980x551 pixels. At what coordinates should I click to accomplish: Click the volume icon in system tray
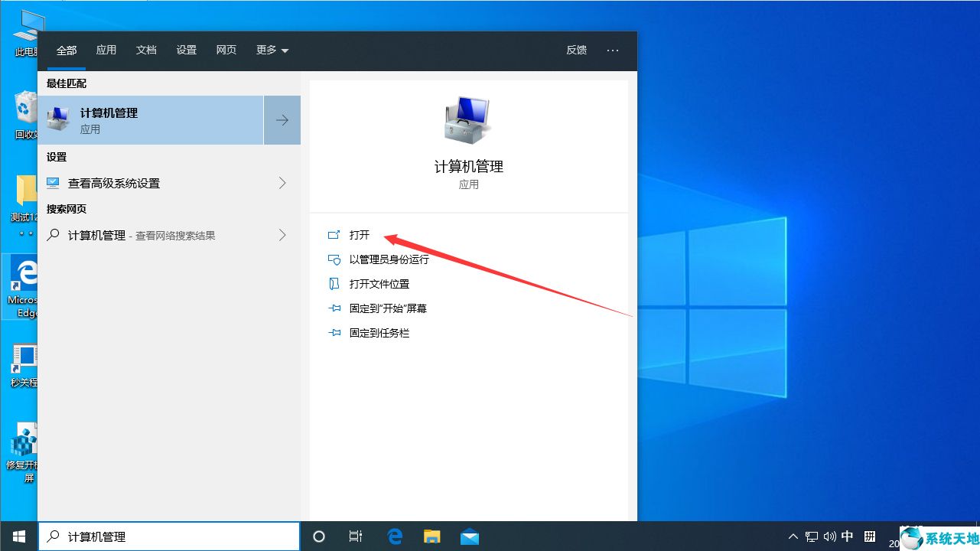pyautogui.click(x=829, y=536)
